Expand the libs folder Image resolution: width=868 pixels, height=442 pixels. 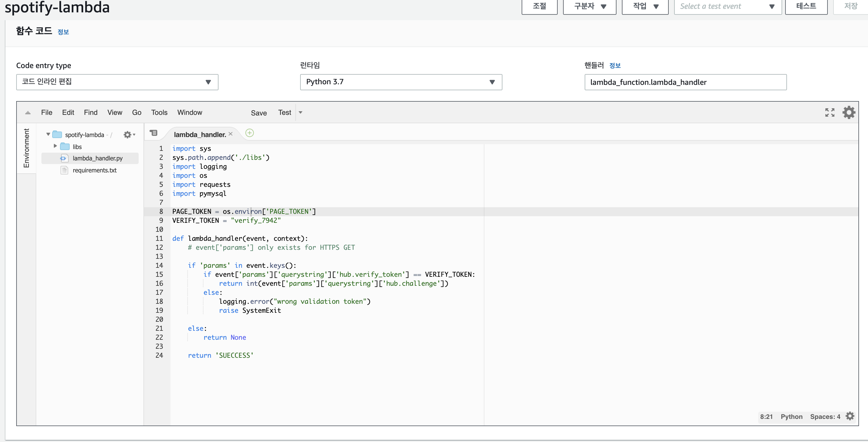click(x=55, y=146)
